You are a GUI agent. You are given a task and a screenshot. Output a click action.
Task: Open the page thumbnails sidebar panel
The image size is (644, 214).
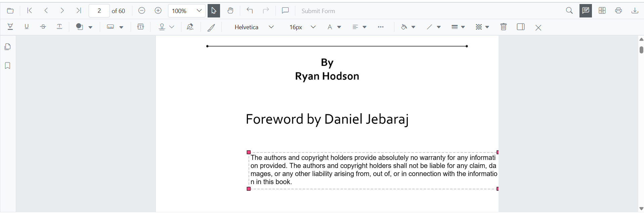pos(8,47)
